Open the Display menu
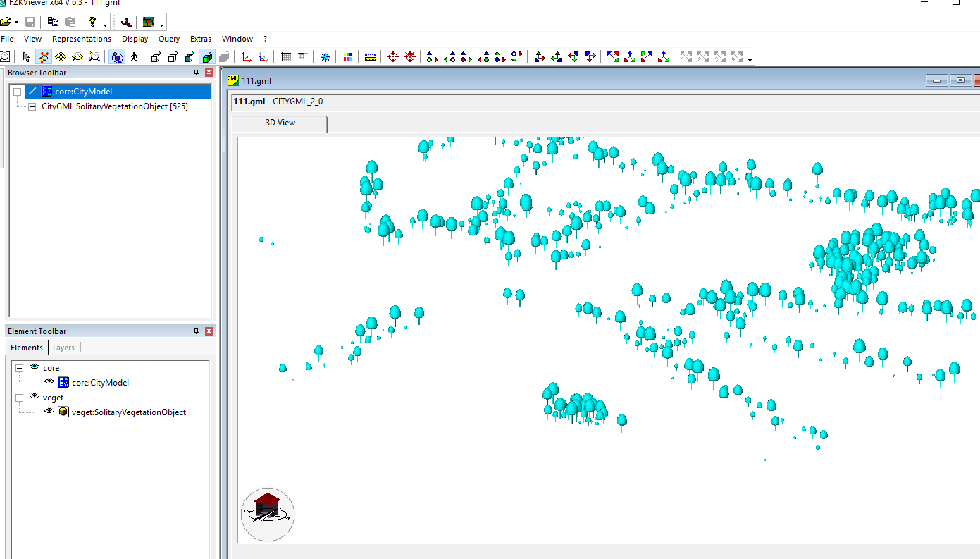 135,39
